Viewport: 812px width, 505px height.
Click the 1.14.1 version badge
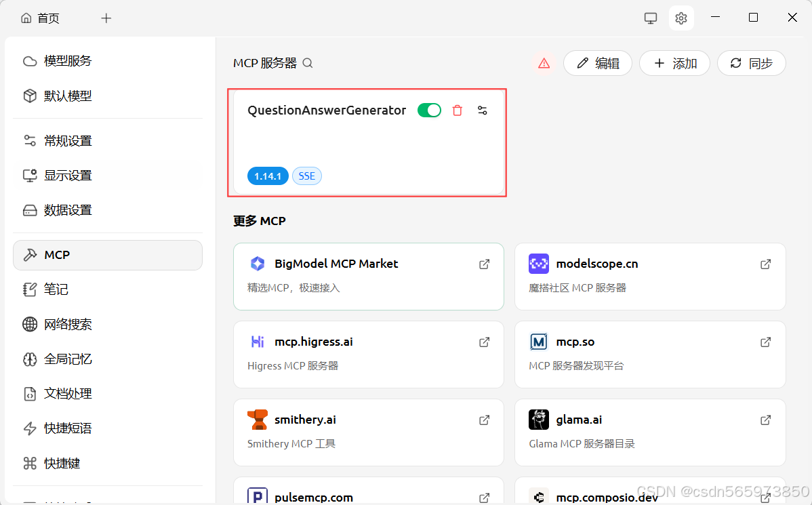[268, 176]
